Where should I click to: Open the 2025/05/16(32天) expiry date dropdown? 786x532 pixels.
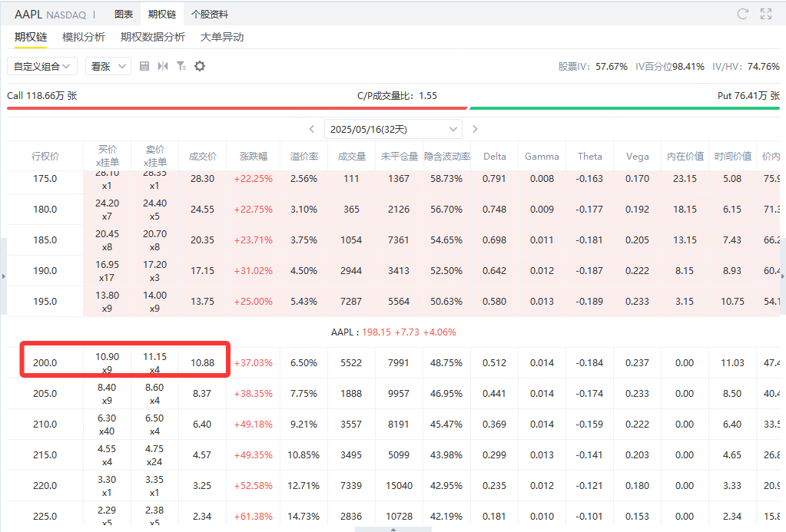[393, 129]
